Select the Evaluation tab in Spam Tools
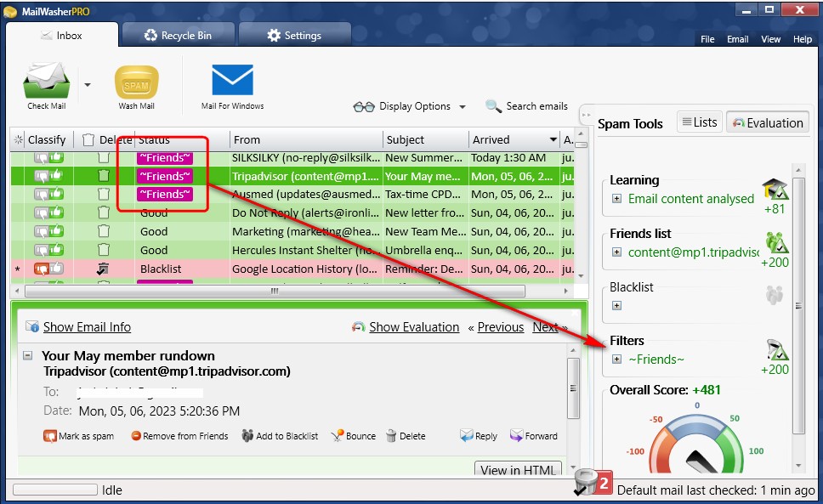Viewport: 823px width, 504px height. coord(768,122)
